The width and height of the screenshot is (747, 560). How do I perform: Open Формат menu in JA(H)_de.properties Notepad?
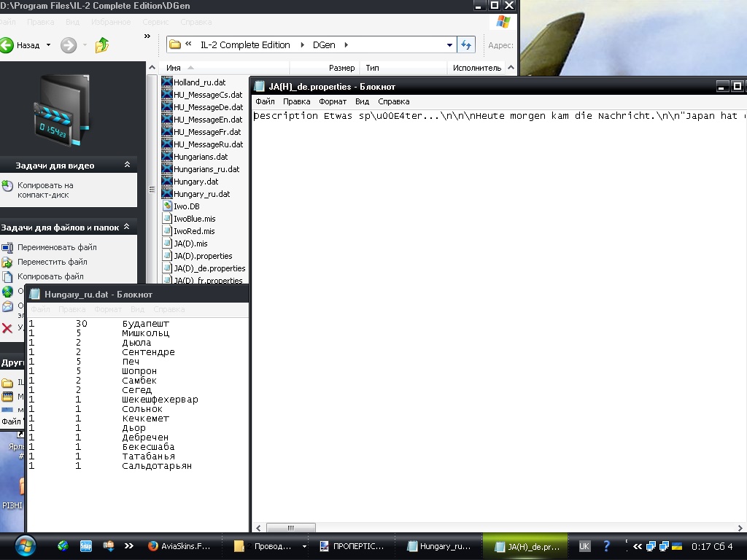click(x=333, y=101)
